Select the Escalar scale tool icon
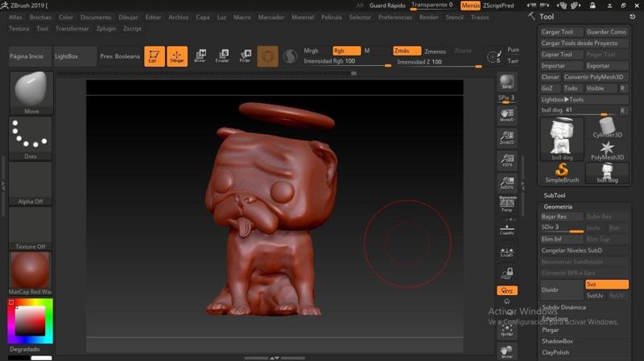 pos(222,56)
